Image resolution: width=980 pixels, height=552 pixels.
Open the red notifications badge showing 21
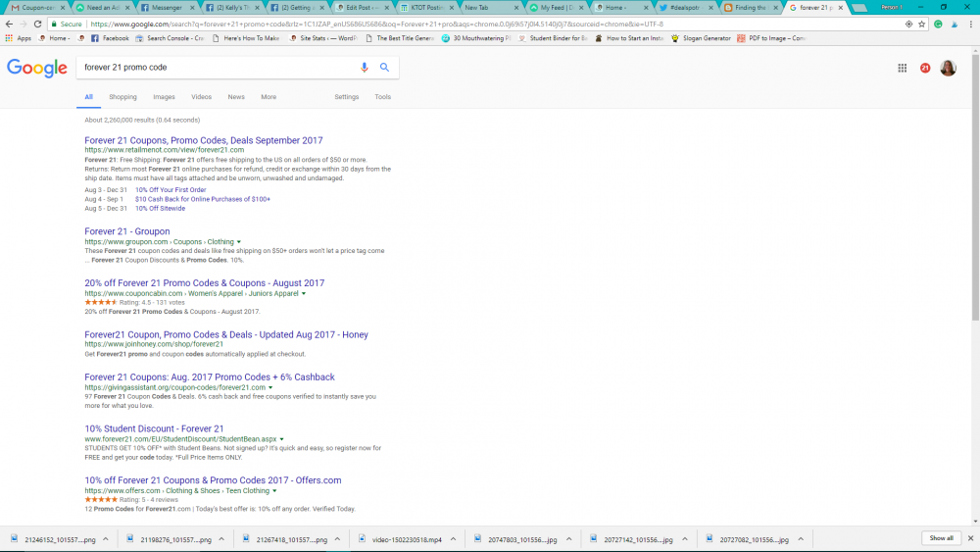click(x=925, y=68)
